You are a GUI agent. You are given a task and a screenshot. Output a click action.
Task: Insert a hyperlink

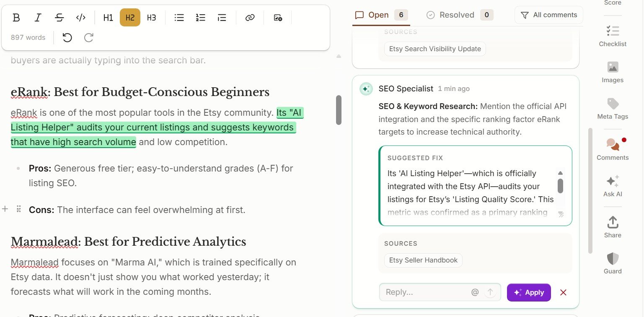(x=250, y=18)
